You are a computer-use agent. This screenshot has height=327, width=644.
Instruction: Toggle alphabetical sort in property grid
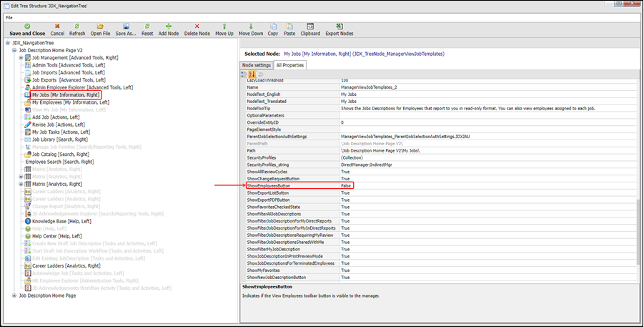252,74
